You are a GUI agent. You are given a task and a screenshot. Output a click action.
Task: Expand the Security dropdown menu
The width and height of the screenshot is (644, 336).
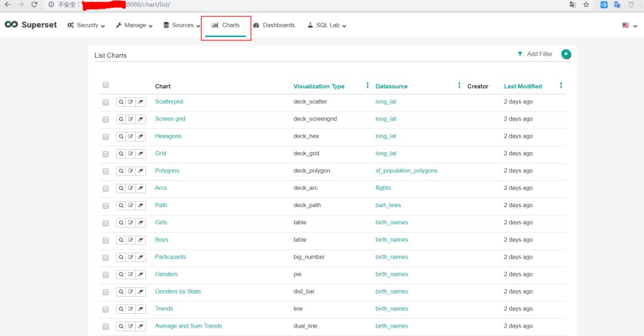(86, 26)
